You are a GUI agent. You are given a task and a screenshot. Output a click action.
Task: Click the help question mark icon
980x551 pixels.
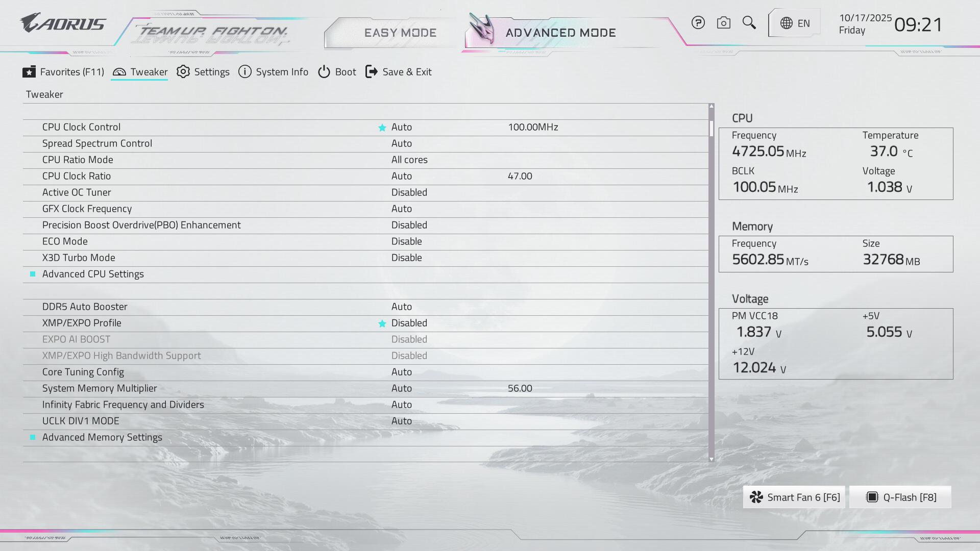pyautogui.click(x=698, y=23)
